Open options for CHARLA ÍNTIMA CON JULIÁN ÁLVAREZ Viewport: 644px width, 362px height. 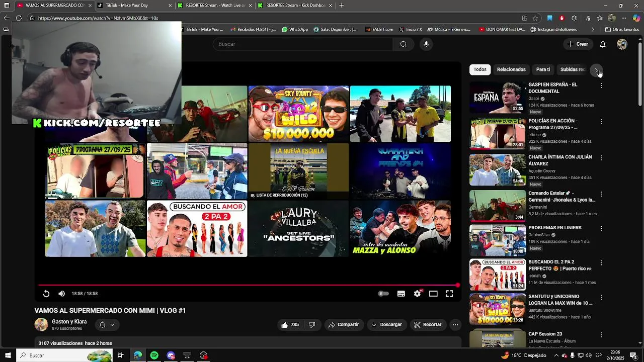tap(601, 158)
